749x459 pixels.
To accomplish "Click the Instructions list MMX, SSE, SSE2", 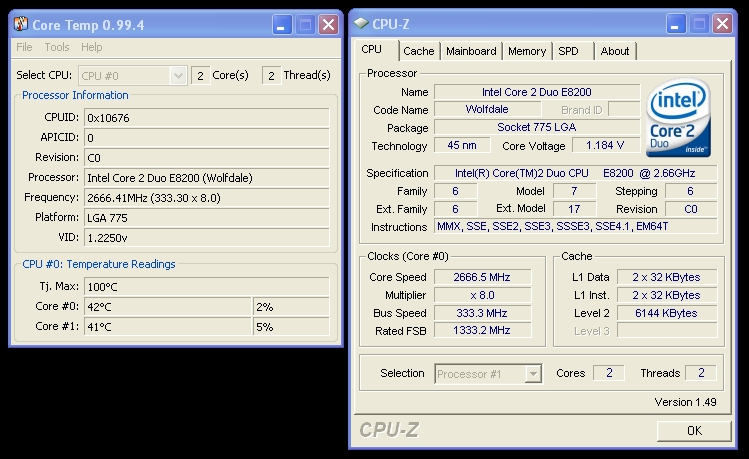I will [x=575, y=226].
